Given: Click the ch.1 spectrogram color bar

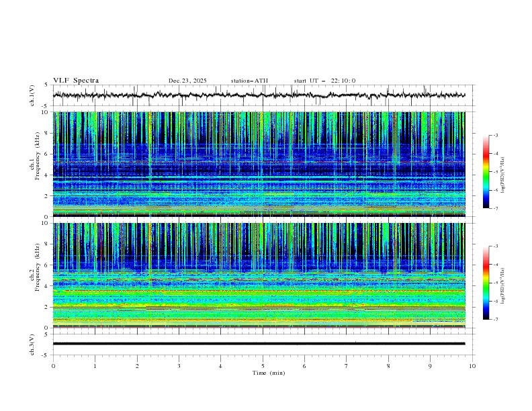Looking at the screenshot, I should pos(486,172).
